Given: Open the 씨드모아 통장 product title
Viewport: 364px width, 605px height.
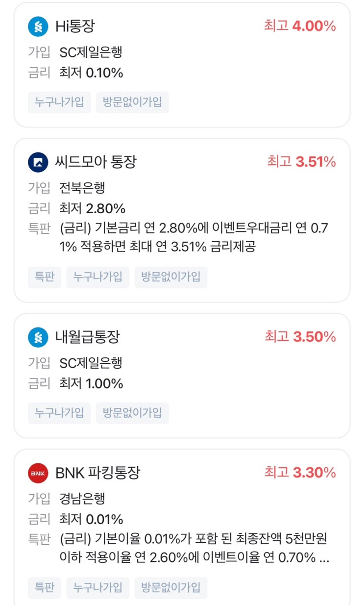Looking at the screenshot, I should [96, 162].
